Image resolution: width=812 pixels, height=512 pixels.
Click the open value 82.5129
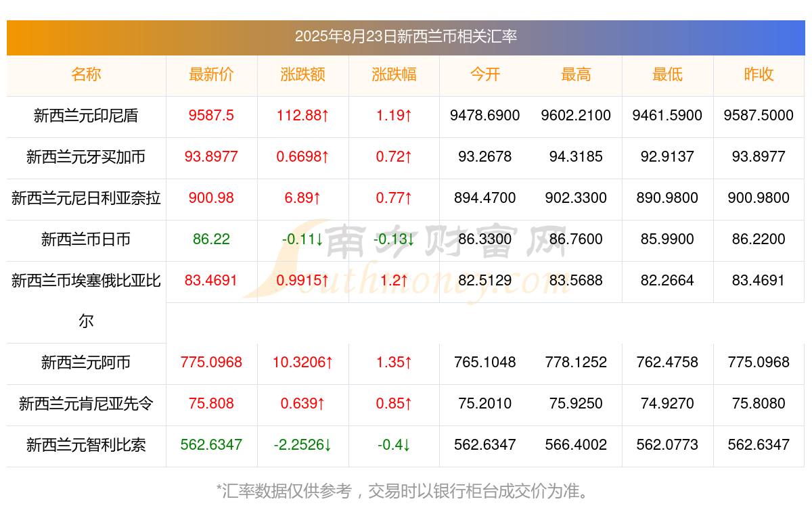pyautogui.click(x=485, y=281)
